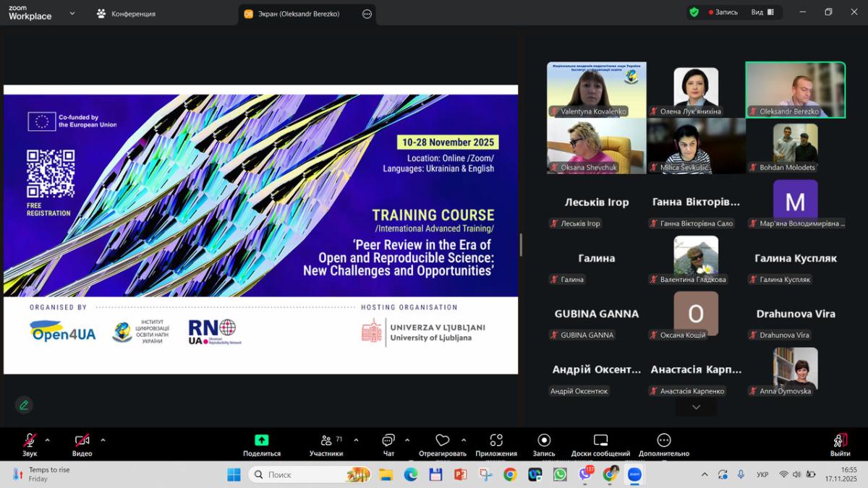Image resolution: width=868 pixels, height=488 pixels.
Task: Turn on the camera (Видео)
Action: (82, 441)
